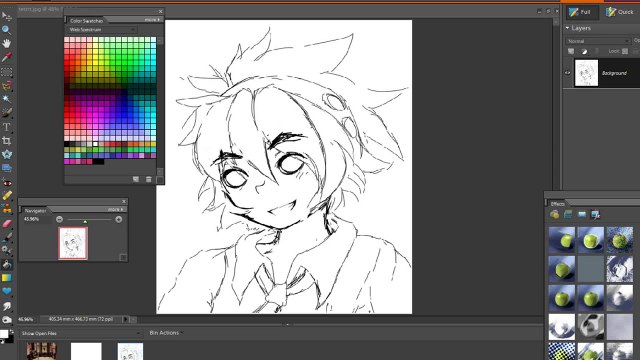Show Layer Styles in the Effects panel
This screenshot has width=640, height=360.
coord(568,214)
